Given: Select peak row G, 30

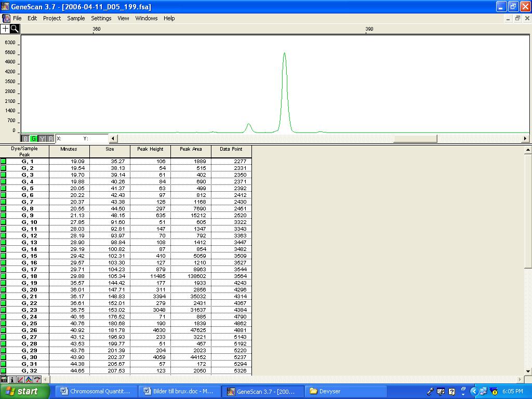Looking at the screenshot, I should tap(126, 357).
